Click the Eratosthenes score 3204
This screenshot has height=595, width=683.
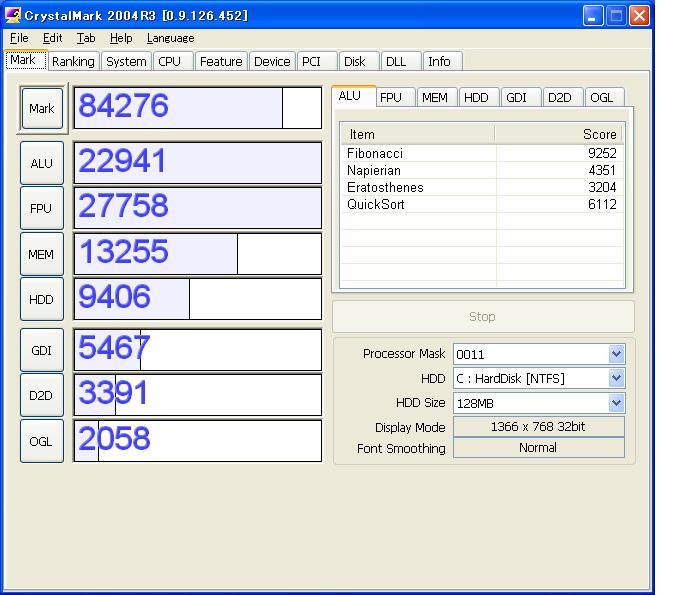coord(602,187)
